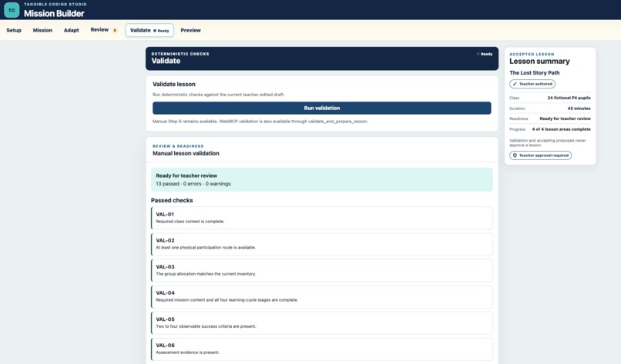The height and width of the screenshot is (364, 621).
Task: Select the VAL-02 passed check card
Action: click(x=321, y=244)
